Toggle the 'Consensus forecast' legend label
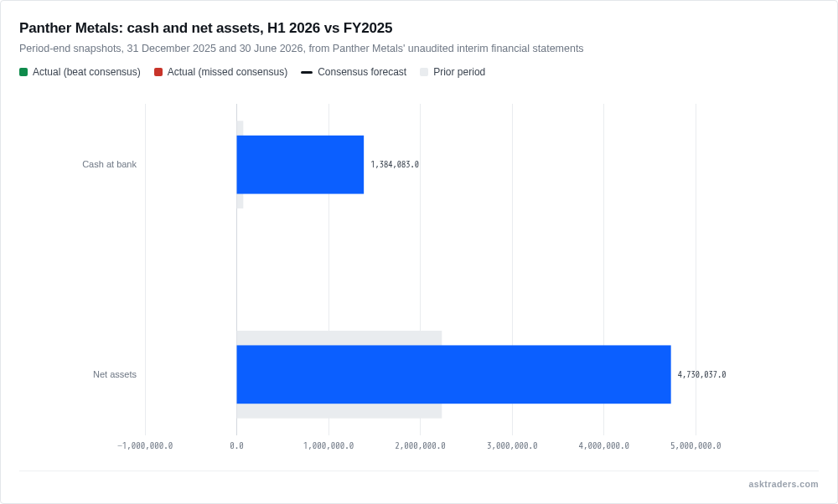The height and width of the screenshot is (504, 838). [362, 72]
